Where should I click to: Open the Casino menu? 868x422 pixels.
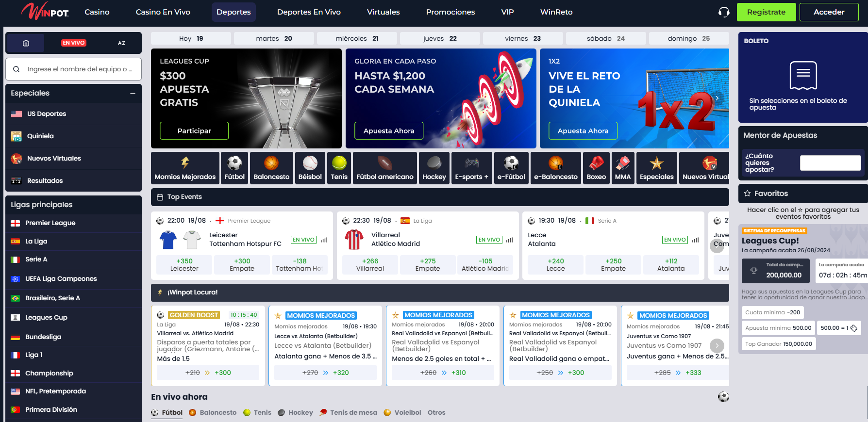tap(97, 12)
